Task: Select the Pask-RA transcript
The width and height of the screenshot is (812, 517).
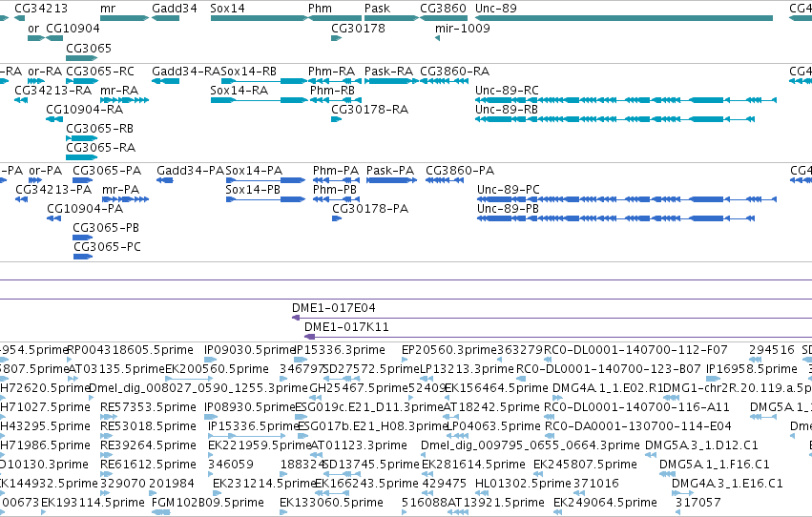Action: 391,81
